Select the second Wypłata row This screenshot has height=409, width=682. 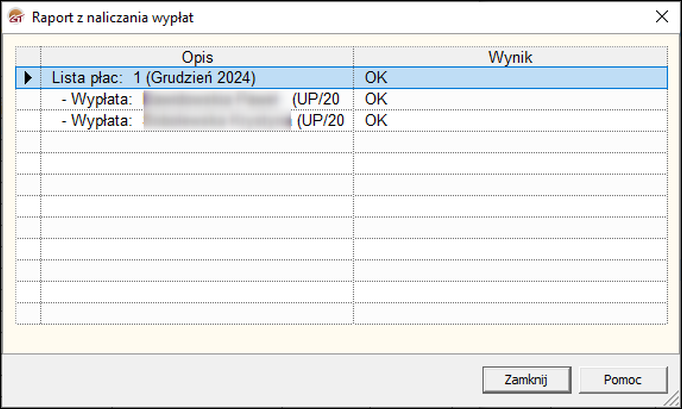click(341, 121)
